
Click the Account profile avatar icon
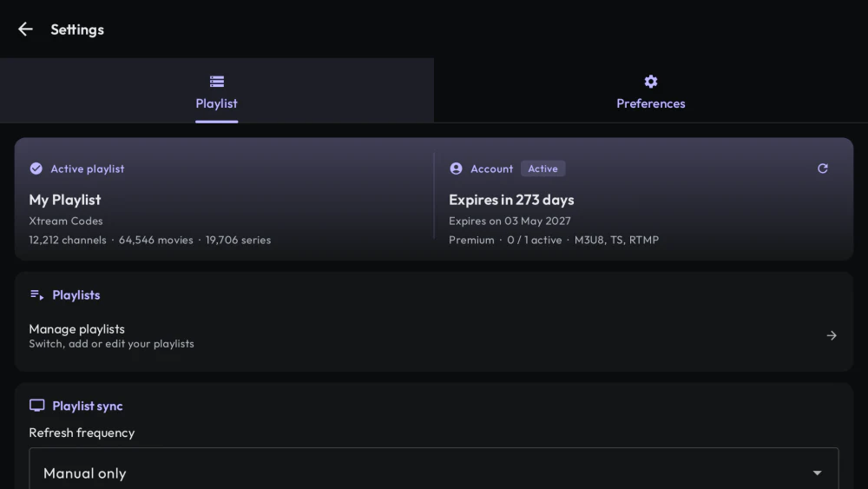tap(457, 169)
